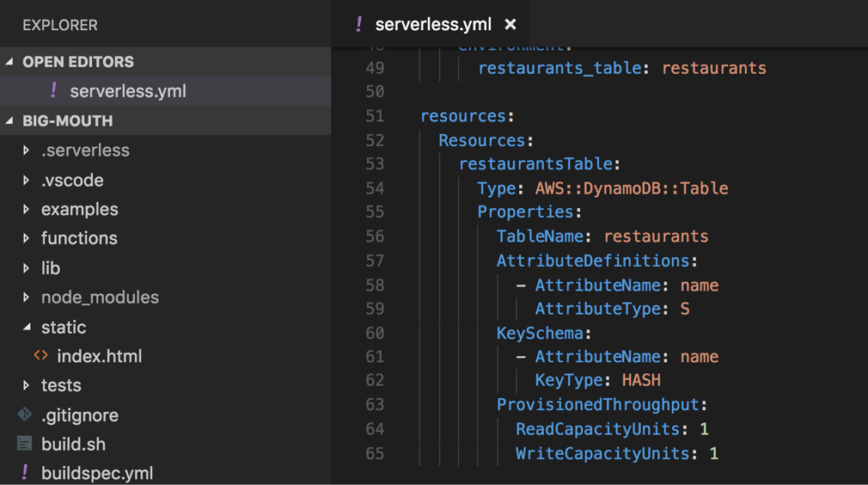Switch to the serverless.yml tab

point(433,24)
